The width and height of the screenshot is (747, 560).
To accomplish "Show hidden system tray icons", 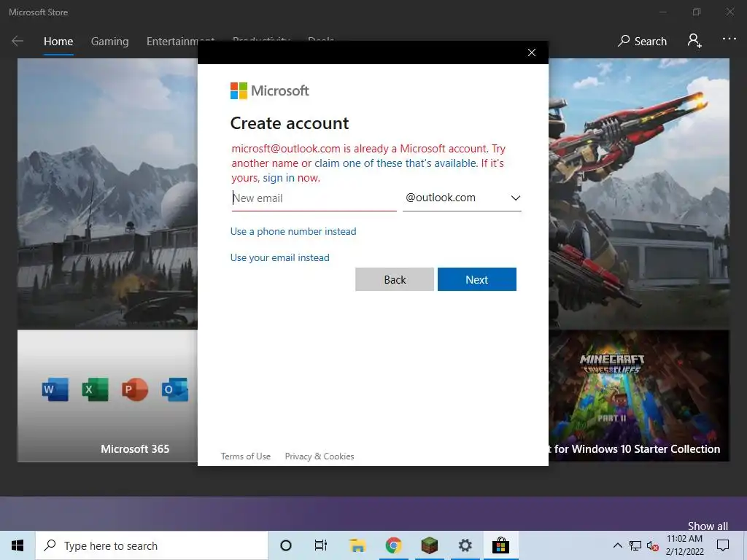I will (617, 545).
